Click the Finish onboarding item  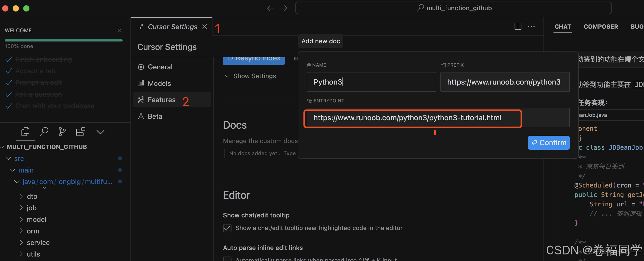pyautogui.click(x=43, y=59)
